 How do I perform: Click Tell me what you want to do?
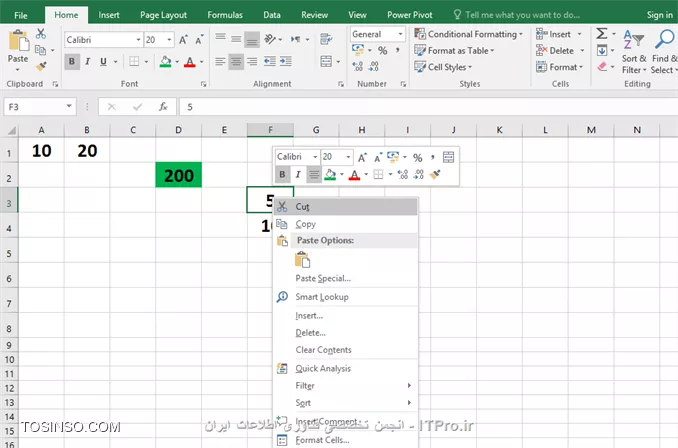tap(517, 15)
